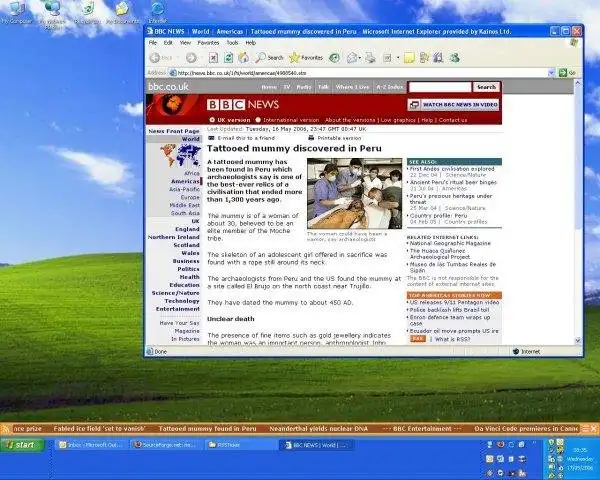Stop page loading with the red X icon
This screenshot has height=480, width=600.
coord(213,58)
